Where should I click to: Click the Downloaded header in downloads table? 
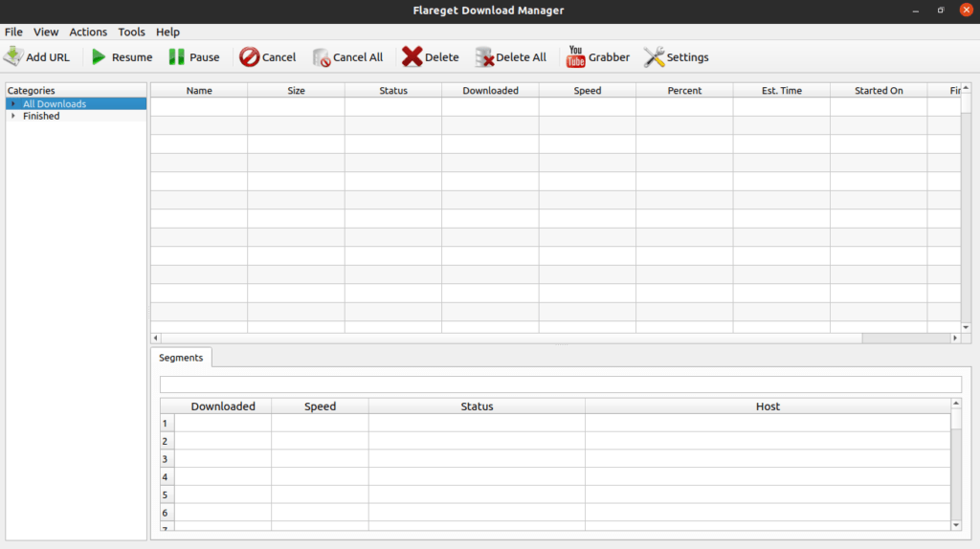[491, 91]
